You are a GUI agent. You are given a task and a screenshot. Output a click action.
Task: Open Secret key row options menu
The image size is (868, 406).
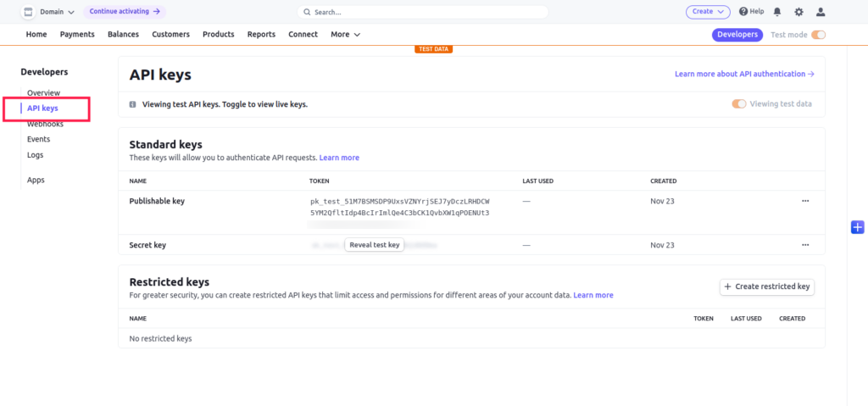(805, 245)
